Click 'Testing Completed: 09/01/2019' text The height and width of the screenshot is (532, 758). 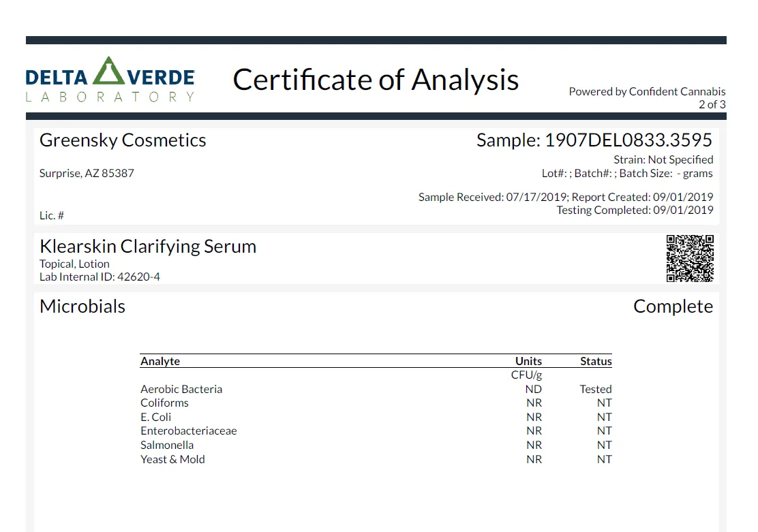tap(635, 210)
